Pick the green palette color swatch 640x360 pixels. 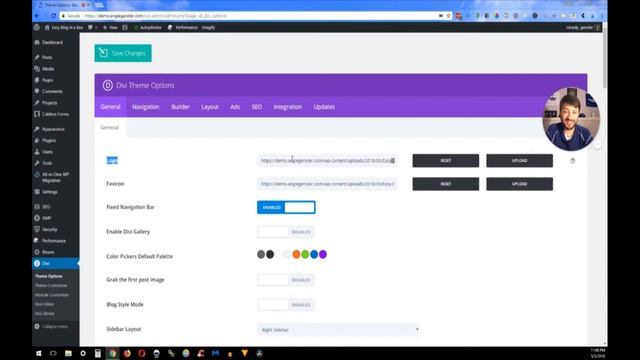tap(305, 255)
